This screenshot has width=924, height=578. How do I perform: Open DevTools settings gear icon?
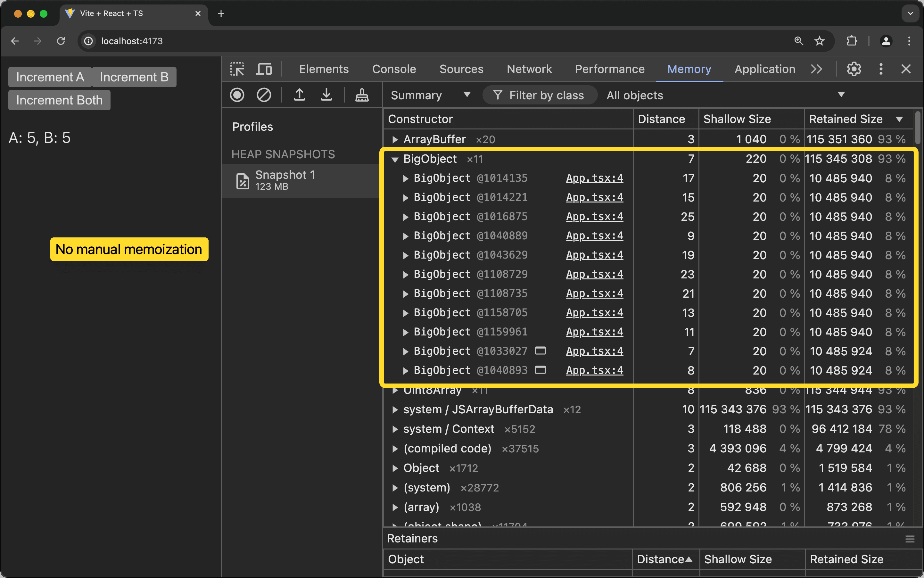pos(854,69)
